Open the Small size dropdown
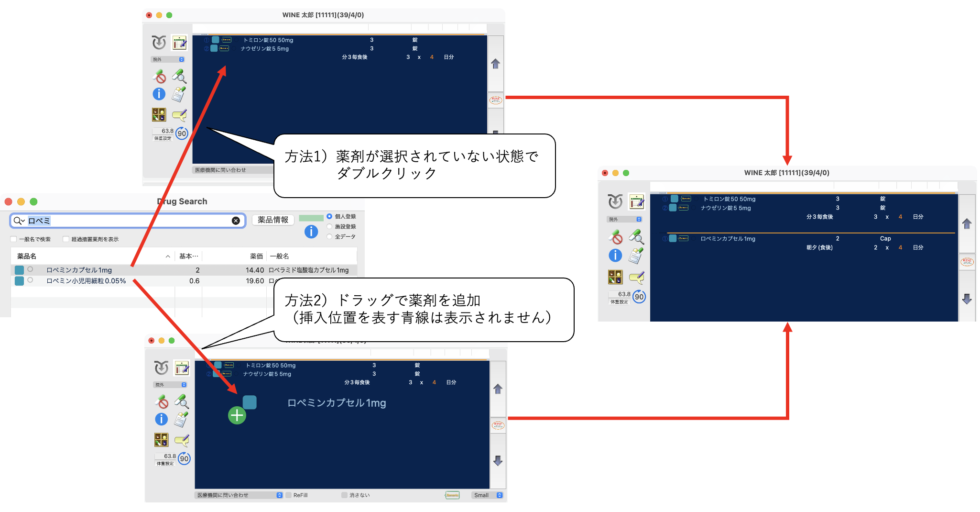The height and width of the screenshot is (512, 980). (x=487, y=495)
